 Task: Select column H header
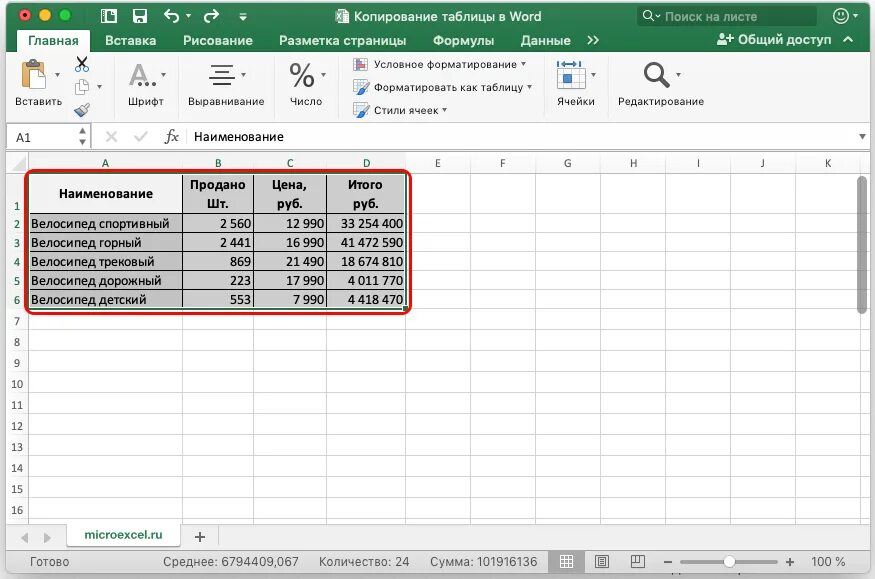pyautogui.click(x=633, y=163)
